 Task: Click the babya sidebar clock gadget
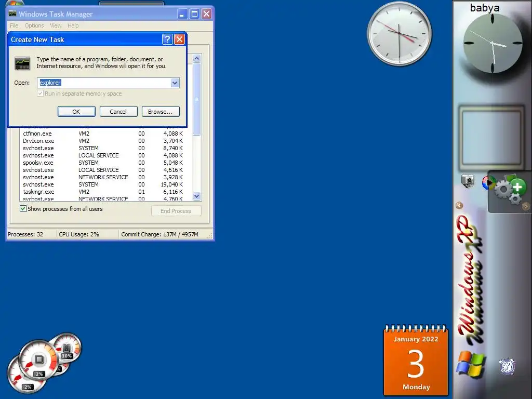click(x=493, y=44)
